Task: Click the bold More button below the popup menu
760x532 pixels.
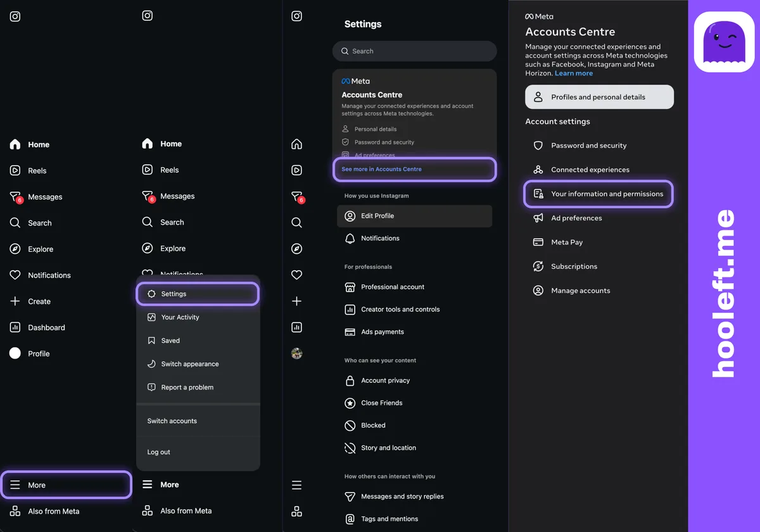Action: click(x=161, y=484)
